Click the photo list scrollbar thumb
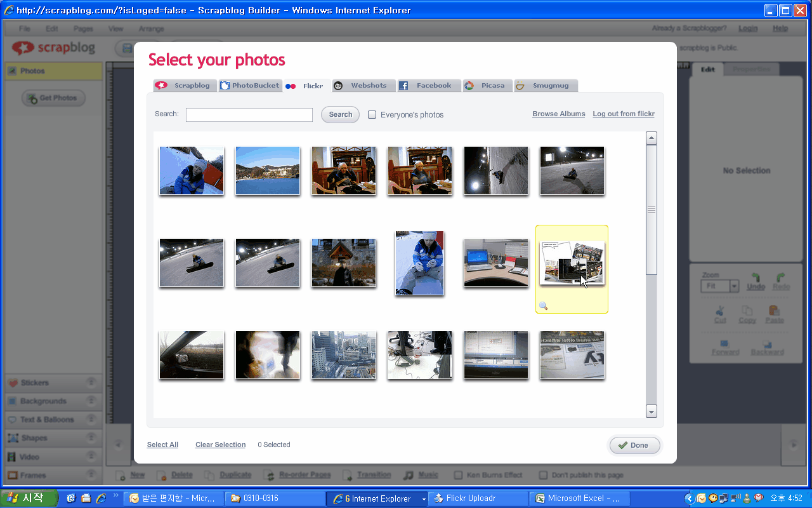Image resolution: width=812 pixels, height=508 pixels. coord(652,210)
